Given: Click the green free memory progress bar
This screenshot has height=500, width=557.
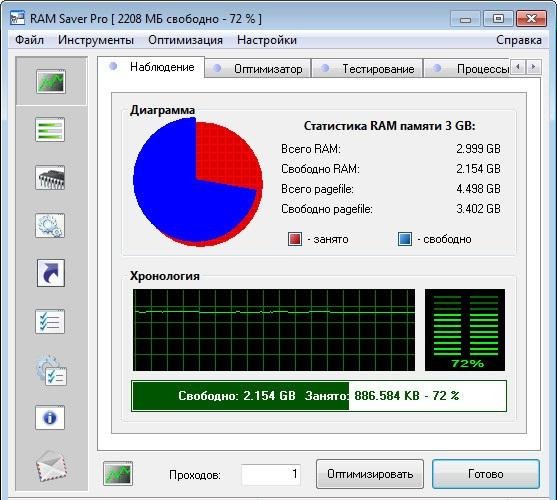Looking at the screenshot, I should (319, 396).
